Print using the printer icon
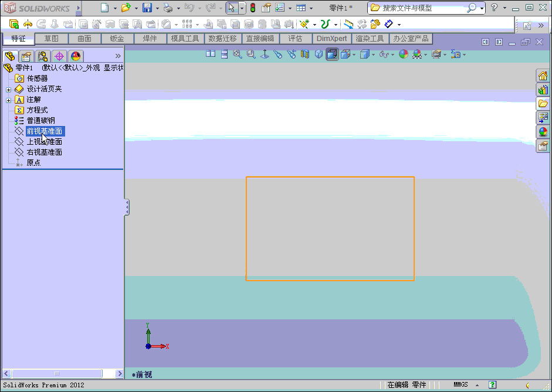Viewport: 552px width, 392px height. pos(168,8)
